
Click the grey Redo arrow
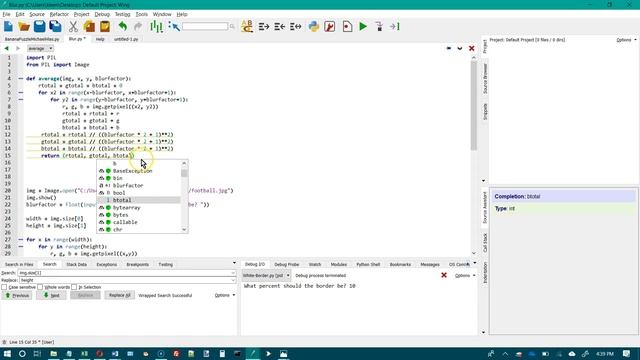138,27
